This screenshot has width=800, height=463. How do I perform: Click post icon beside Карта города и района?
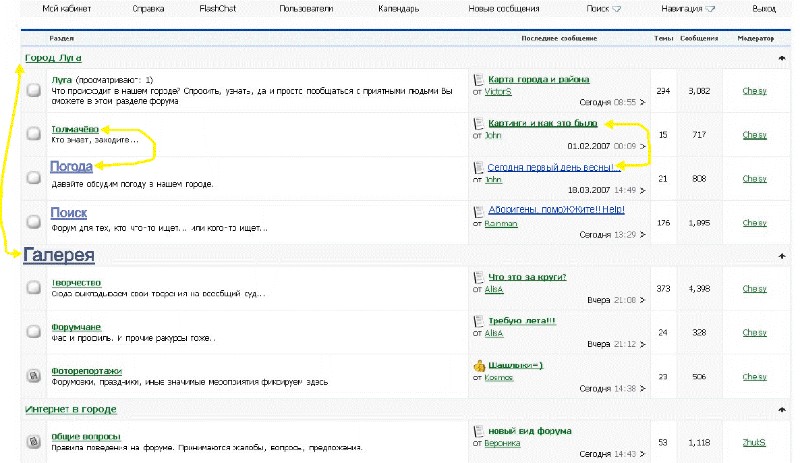click(x=479, y=79)
